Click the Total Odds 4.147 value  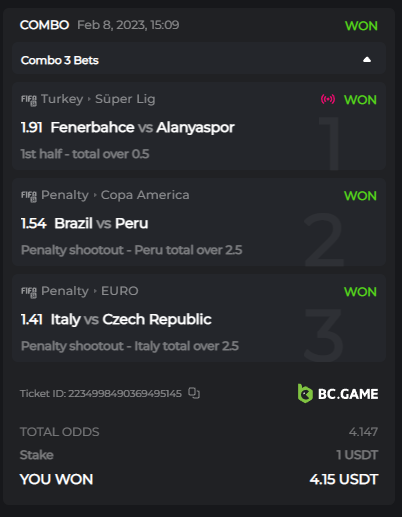coord(363,432)
